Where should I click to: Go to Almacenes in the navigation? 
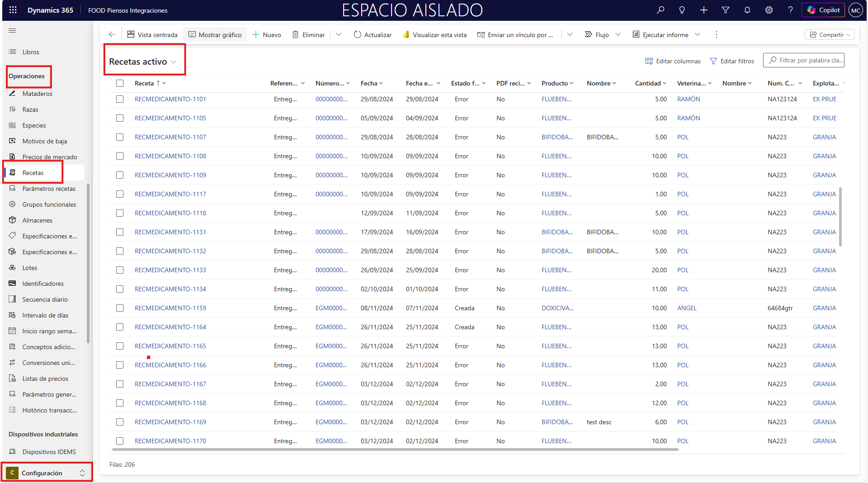38,220
